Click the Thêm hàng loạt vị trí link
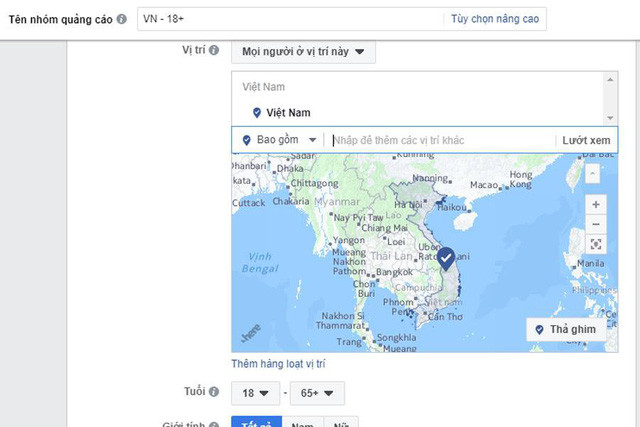 tap(278, 363)
